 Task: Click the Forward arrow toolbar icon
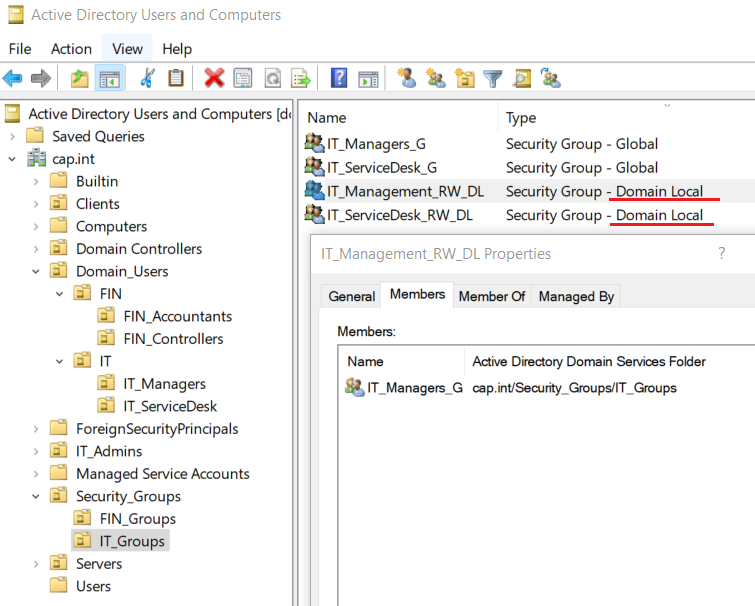click(40, 78)
